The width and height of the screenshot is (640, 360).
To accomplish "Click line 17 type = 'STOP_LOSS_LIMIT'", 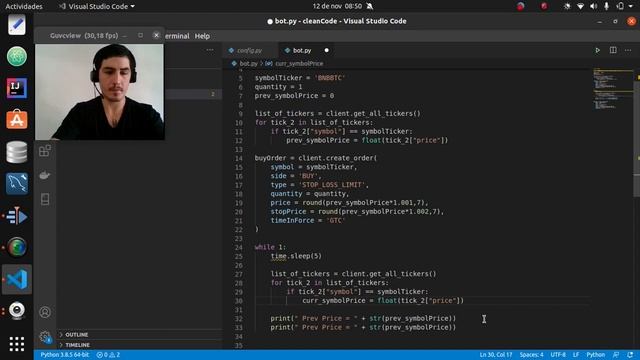I will 319,185.
